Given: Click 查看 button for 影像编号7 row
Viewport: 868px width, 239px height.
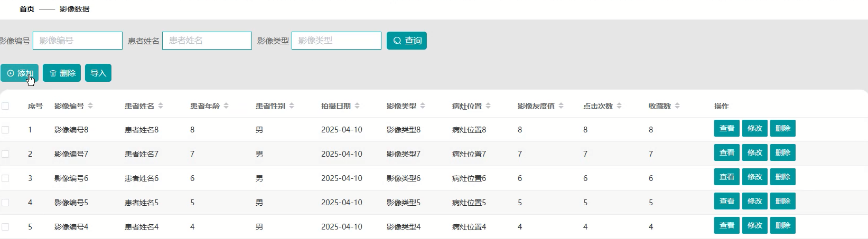Looking at the screenshot, I should pos(726,152).
